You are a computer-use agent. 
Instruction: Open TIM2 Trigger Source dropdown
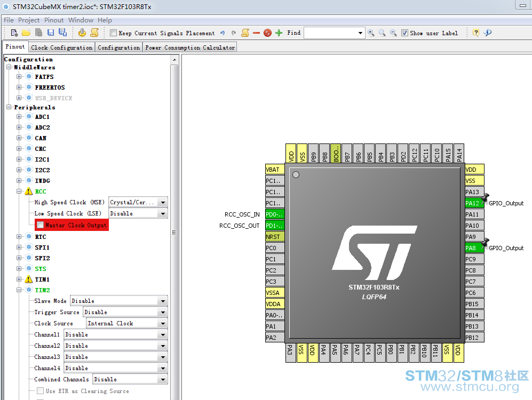coord(125,312)
